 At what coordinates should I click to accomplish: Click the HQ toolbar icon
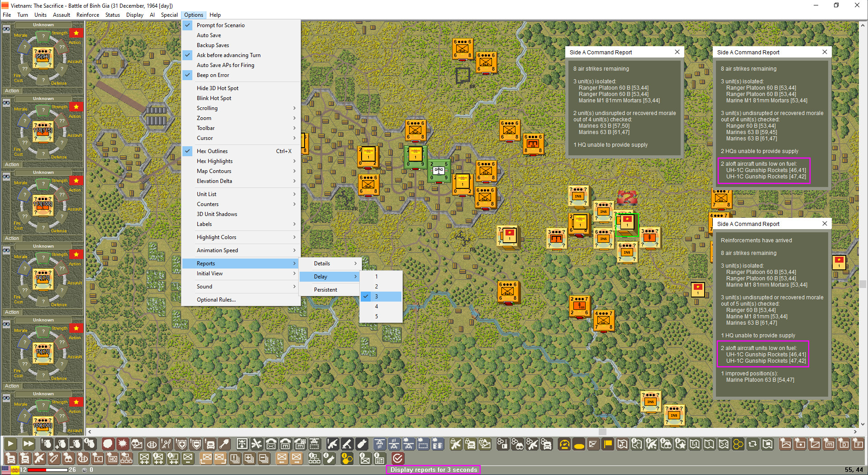[x=112, y=459]
